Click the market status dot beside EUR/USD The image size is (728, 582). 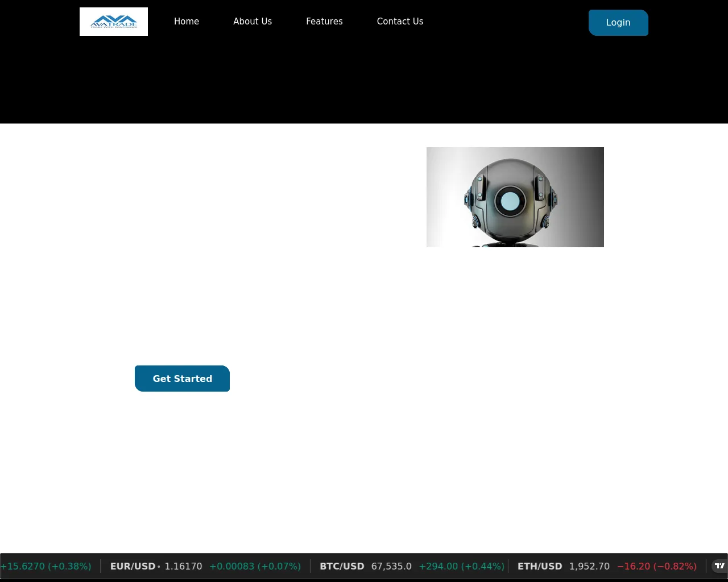[x=159, y=567]
